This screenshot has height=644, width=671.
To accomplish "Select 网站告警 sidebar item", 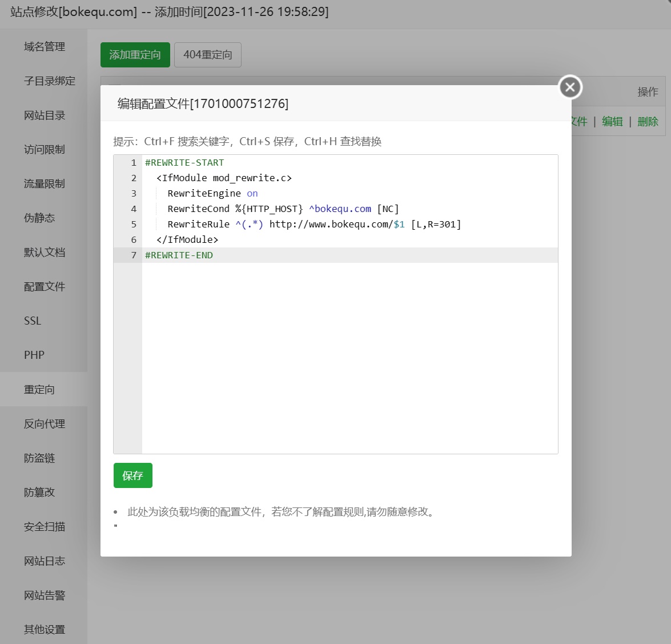I will click(x=44, y=595).
